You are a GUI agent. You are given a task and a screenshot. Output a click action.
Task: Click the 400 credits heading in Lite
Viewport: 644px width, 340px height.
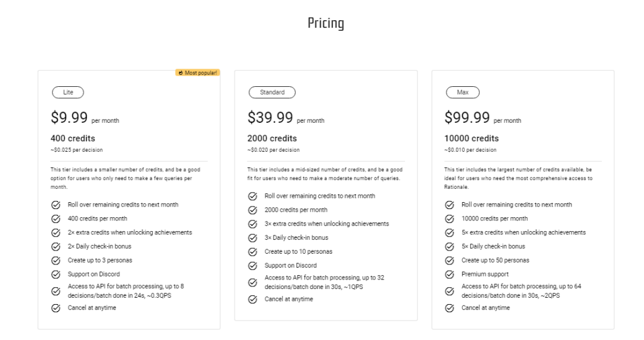pos(72,139)
